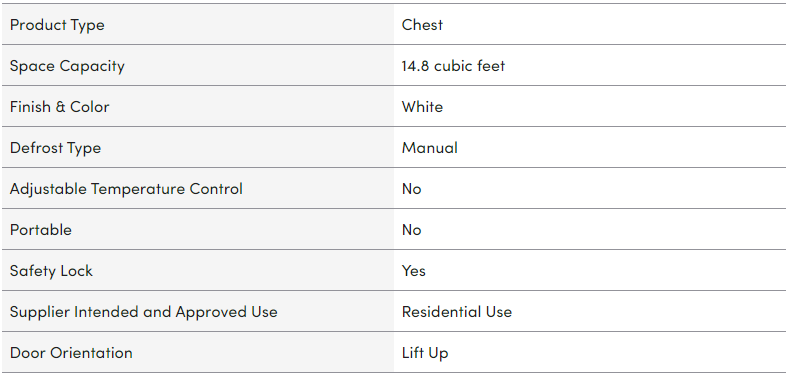Click the Door Orientation label
Image resolution: width=789 pixels, height=377 pixels.
[71, 353]
